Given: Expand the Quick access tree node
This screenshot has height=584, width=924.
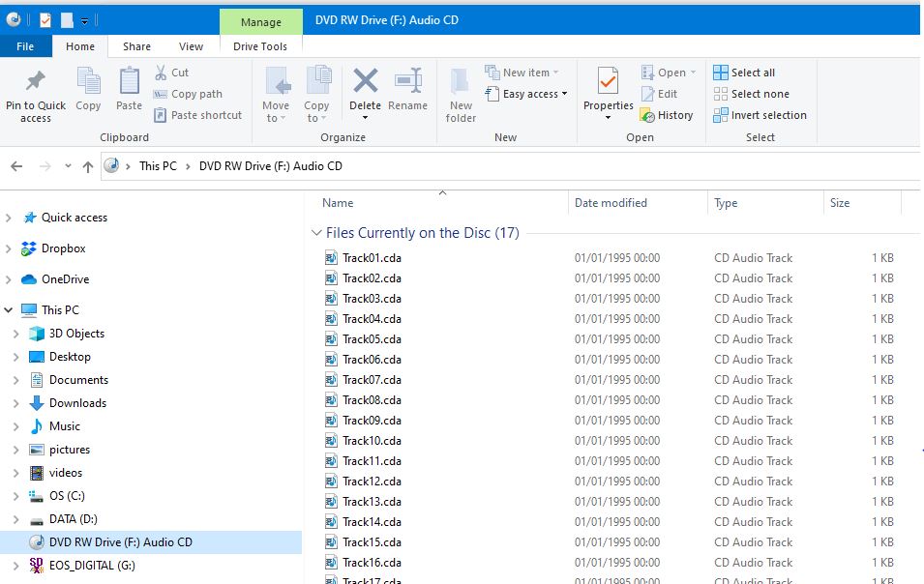Looking at the screenshot, I should tap(10, 218).
